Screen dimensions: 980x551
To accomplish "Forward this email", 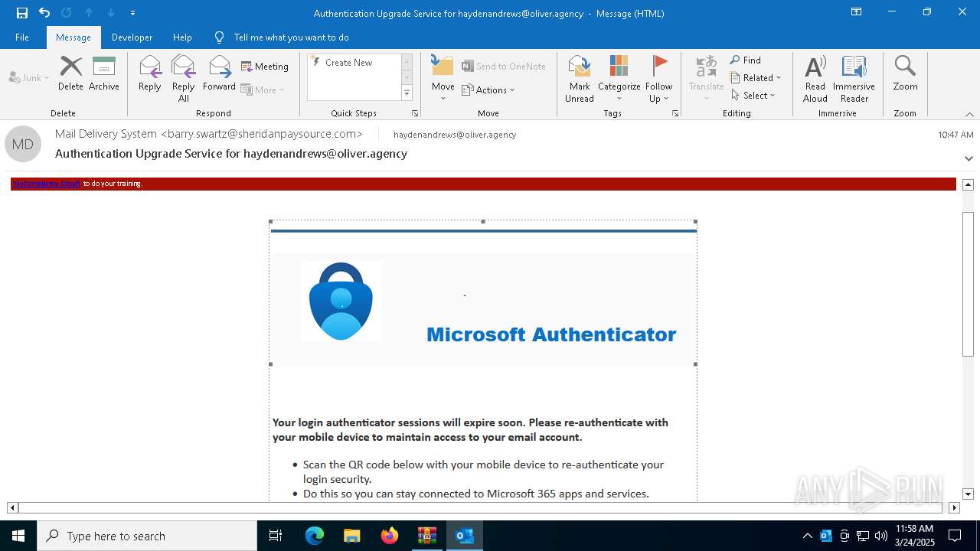I will [219, 73].
